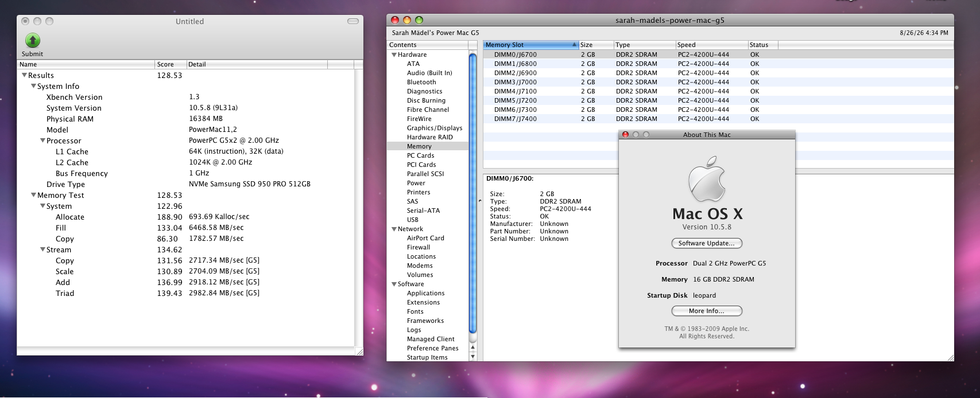Image resolution: width=980 pixels, height=398 pixels.
Task: Click the Xbench window resize grip
Action: click(359, 351)
